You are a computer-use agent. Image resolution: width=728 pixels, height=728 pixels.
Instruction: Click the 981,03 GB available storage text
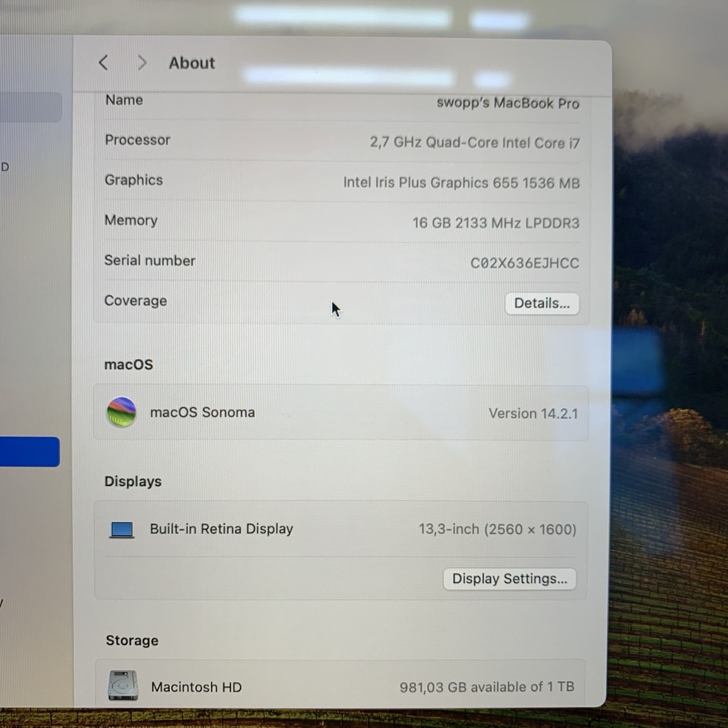486,687
